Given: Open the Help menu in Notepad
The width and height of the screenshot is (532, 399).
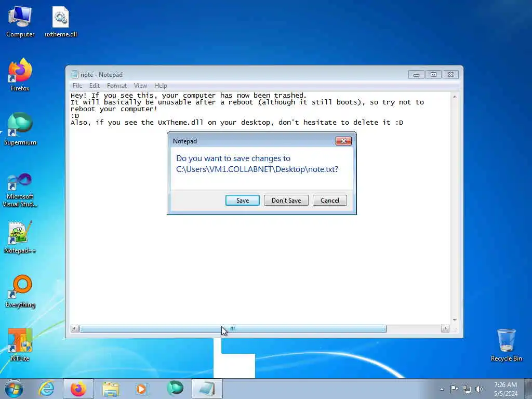Looking at the screenshot, I should [x=161, y=86].
